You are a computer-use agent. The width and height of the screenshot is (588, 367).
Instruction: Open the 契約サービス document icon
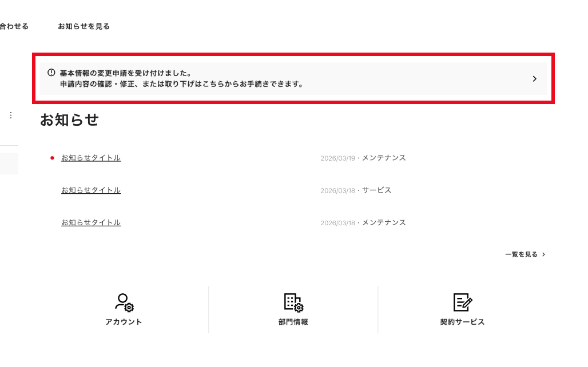coord(462,302)
